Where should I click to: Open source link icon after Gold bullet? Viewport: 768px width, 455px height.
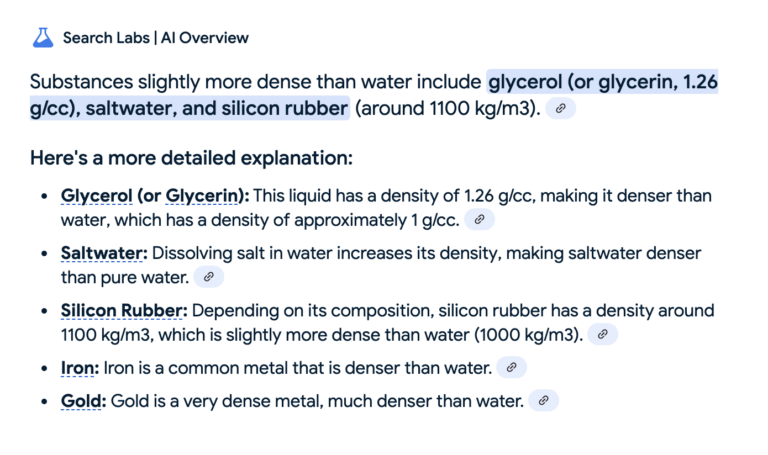coord(543,401)
